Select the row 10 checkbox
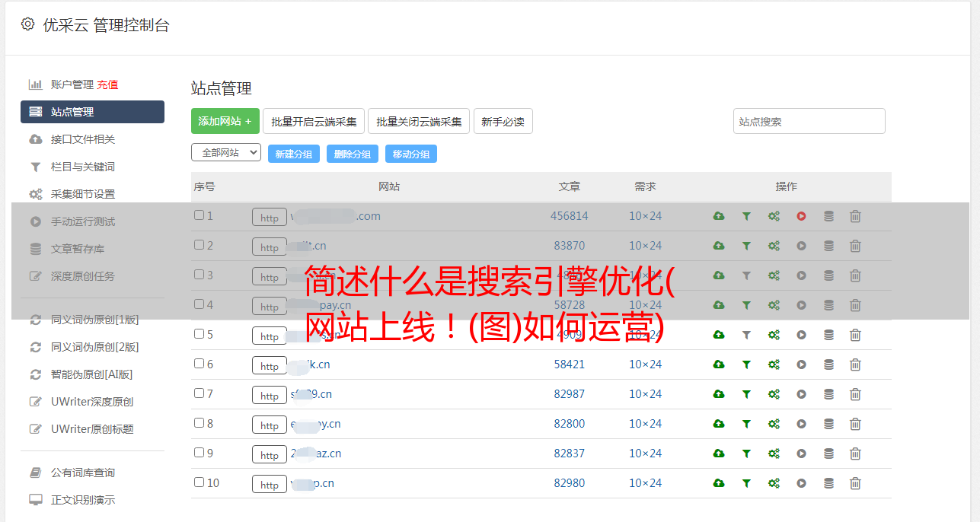This screenshot has width=980, height=522. (x=199, y=482)
